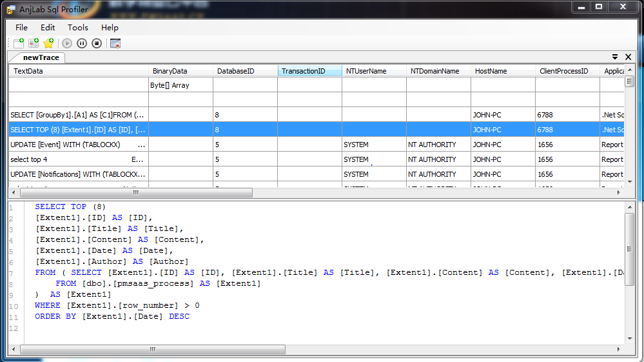
Task: Open the Help menu
Action: [110, 28]
